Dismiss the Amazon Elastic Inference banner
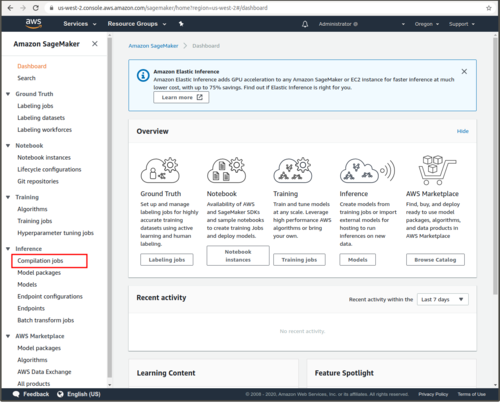The height and width of the screenshot is (418, 500). 464,71
